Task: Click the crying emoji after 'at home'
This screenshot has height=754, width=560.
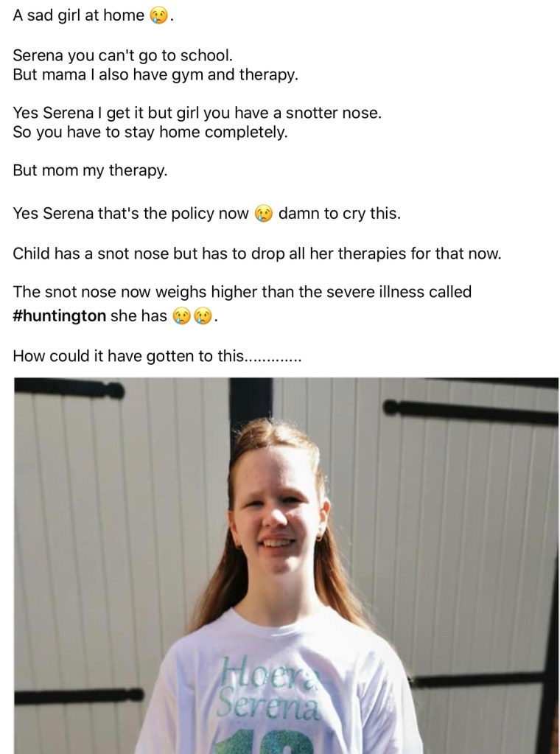Action: 159,16
